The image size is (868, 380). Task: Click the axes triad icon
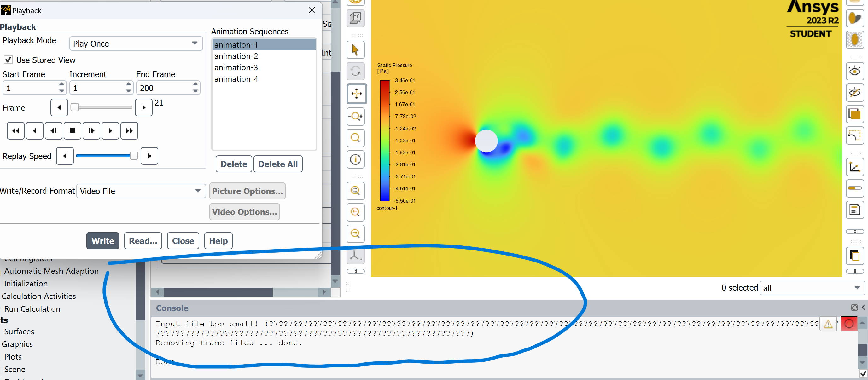pos(355,256)
